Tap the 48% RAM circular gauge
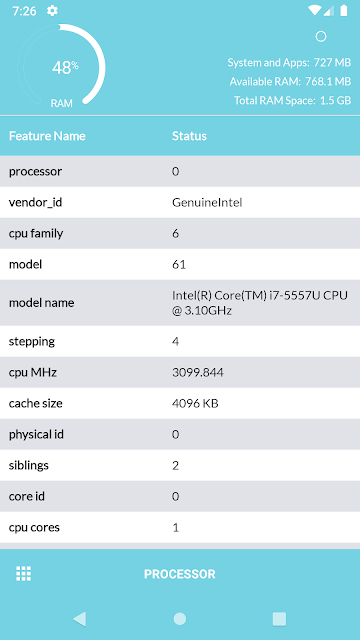 (x=61, y=67)
